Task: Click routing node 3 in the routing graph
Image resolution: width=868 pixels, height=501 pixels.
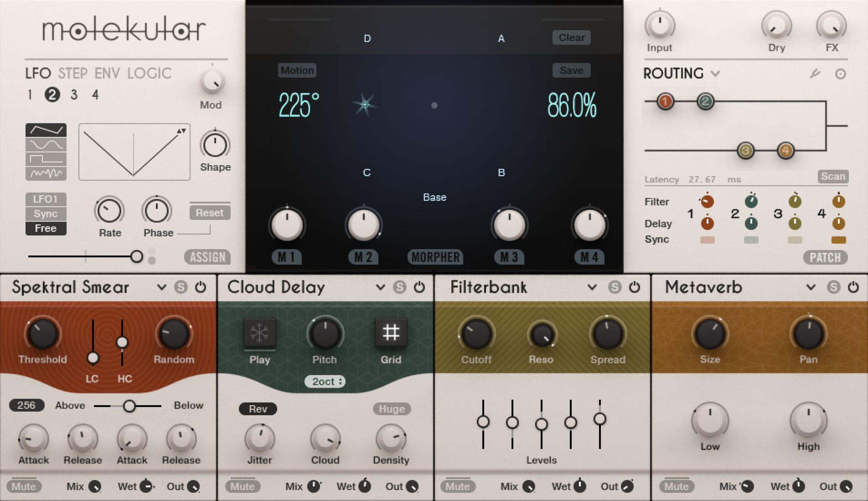Action: [x=745, y=150]
